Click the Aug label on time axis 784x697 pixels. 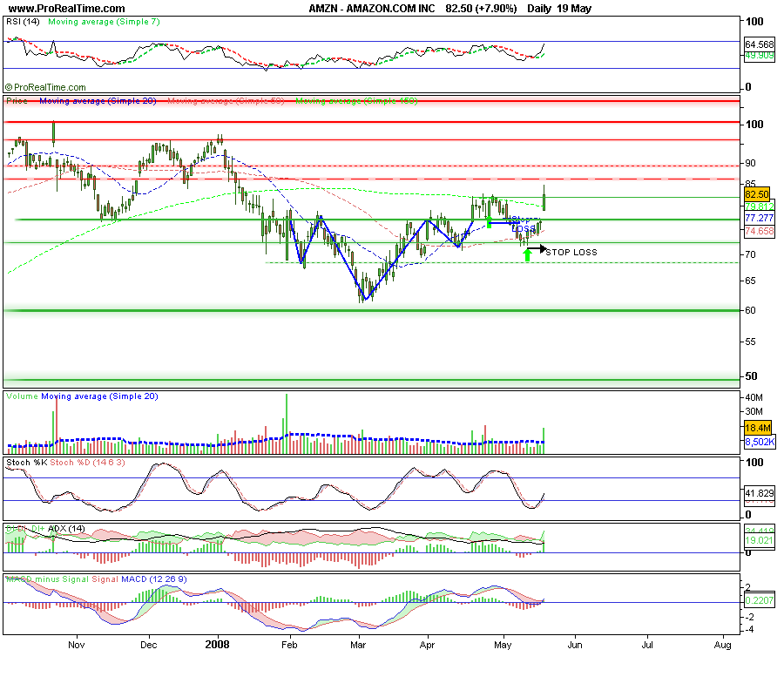[722, 645]
